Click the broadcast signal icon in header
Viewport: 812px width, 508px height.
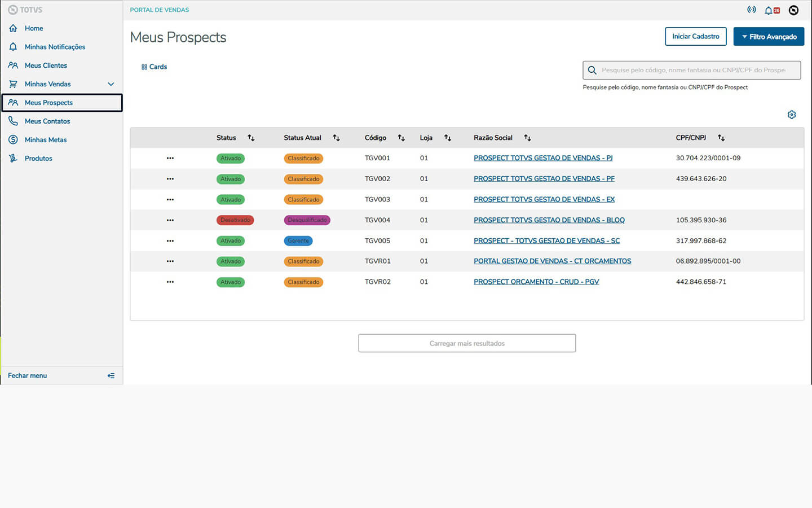coord(751,10)
